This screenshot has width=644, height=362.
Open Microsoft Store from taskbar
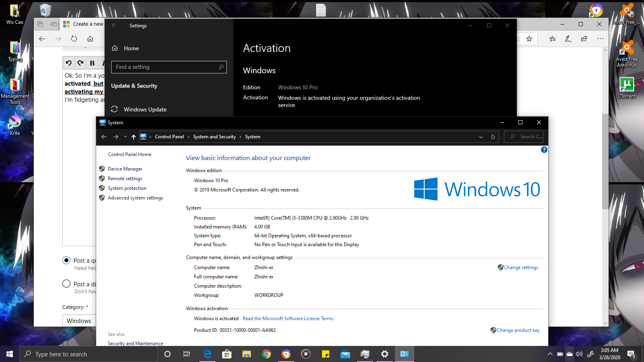(x=227, y=354)
